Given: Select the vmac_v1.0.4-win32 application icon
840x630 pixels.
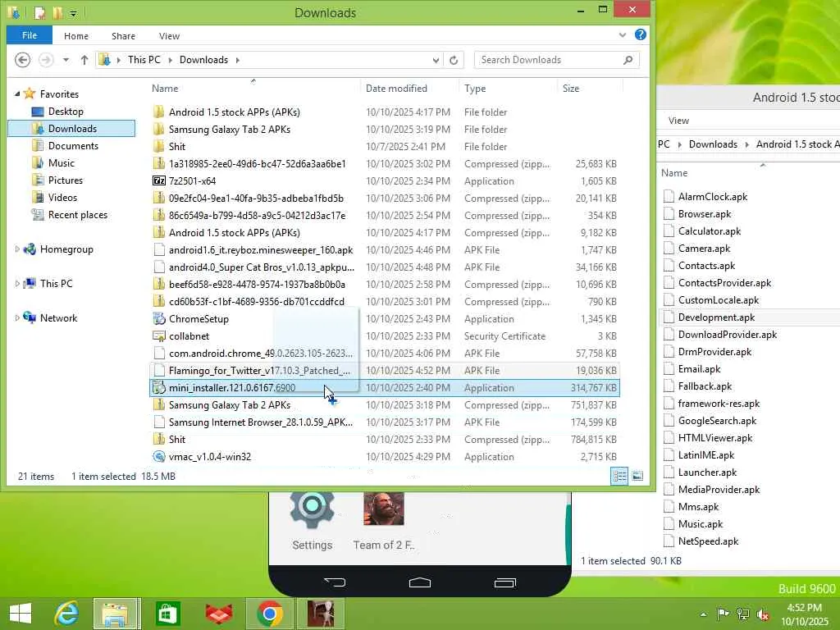Looking at the screenshot, I should [159, 456].
